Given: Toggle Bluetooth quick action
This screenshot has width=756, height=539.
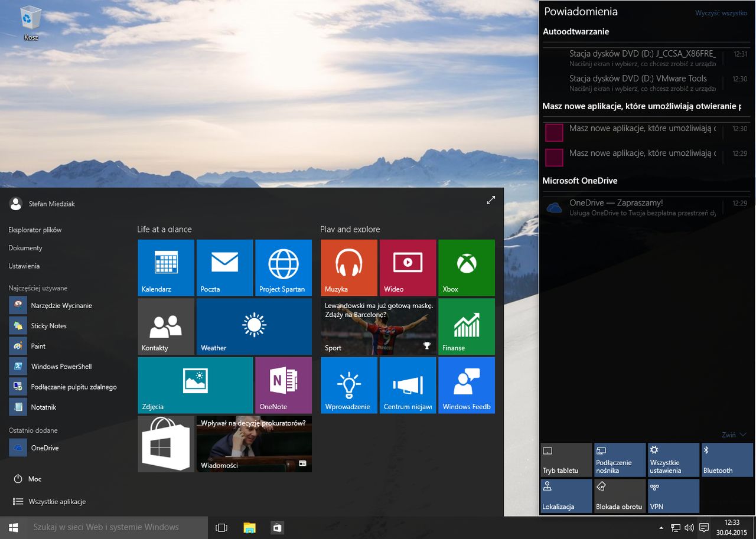Looking at the screenshot, I should tap(727, 460).
